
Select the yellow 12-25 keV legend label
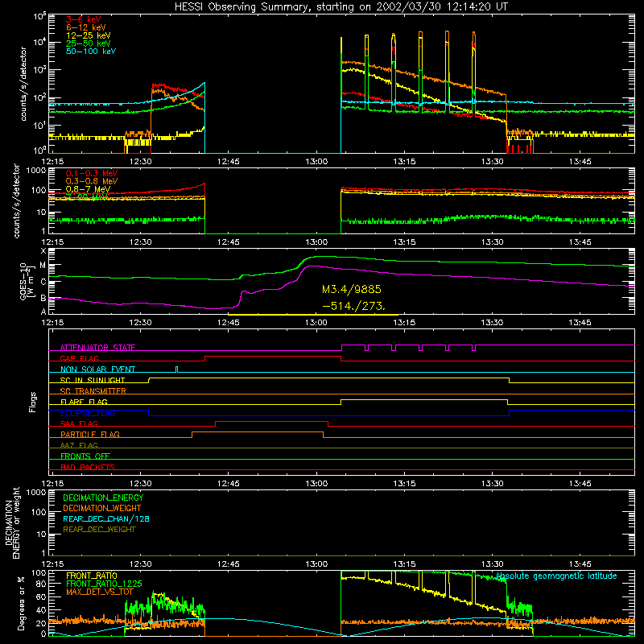pyautogui.click(x=88, y=35)
